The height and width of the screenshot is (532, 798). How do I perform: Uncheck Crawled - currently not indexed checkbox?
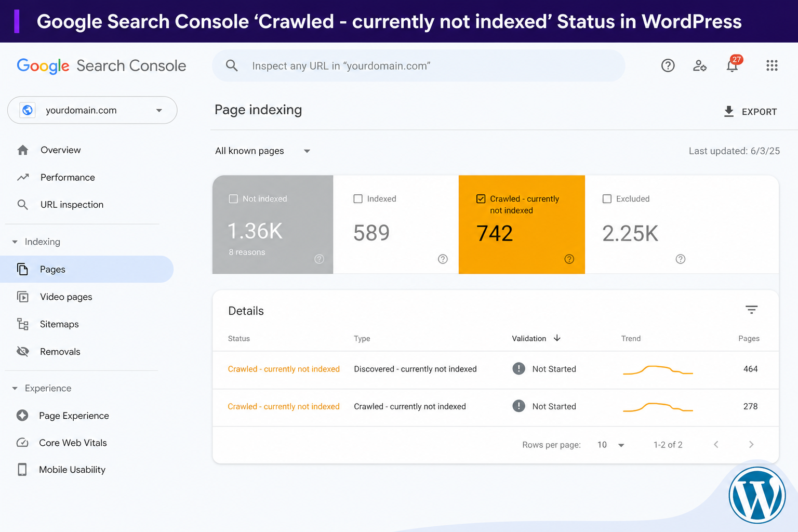click(x=481, y=198)
